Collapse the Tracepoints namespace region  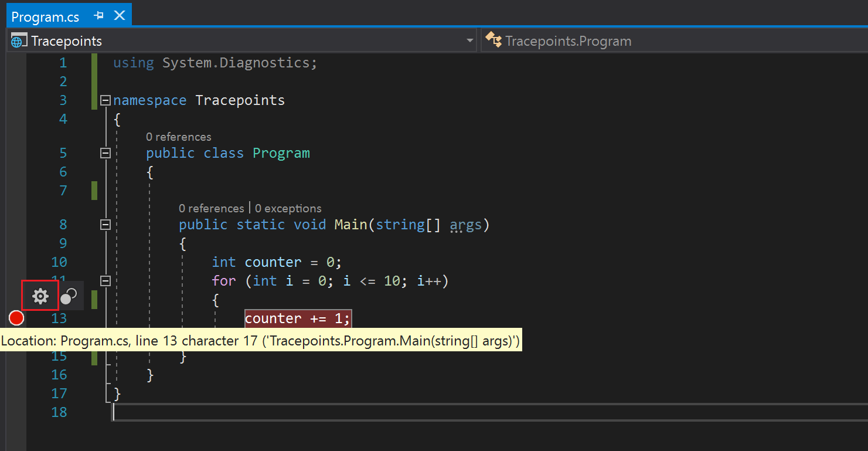point(105,100)
